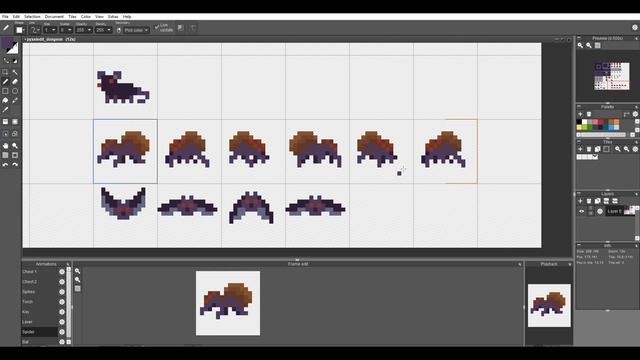Collapse the Palette panel
The image size is (640, 360).
coord(579,107)
